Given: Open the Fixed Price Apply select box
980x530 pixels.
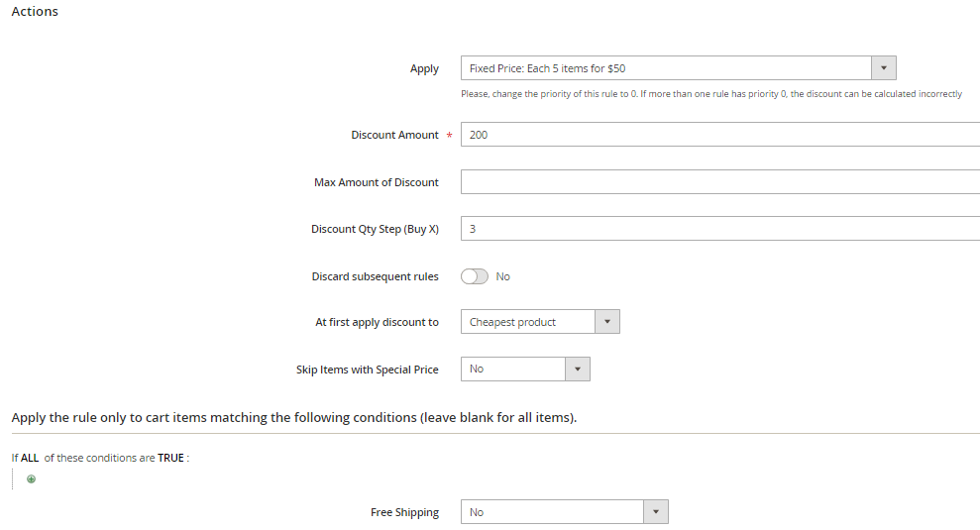Looking at the screenshot, I should (666, 68).
